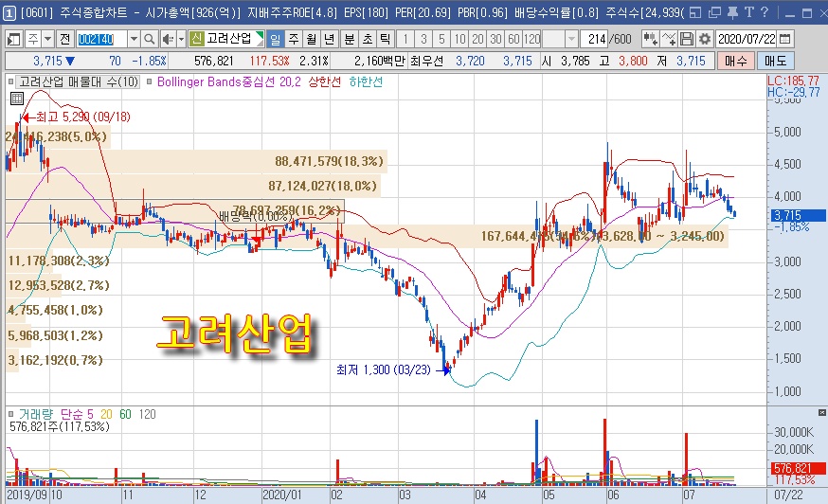The image size is (828, 504).
Task: Click the duplicate window icon in title bar
Action: (x=714, y=12)
